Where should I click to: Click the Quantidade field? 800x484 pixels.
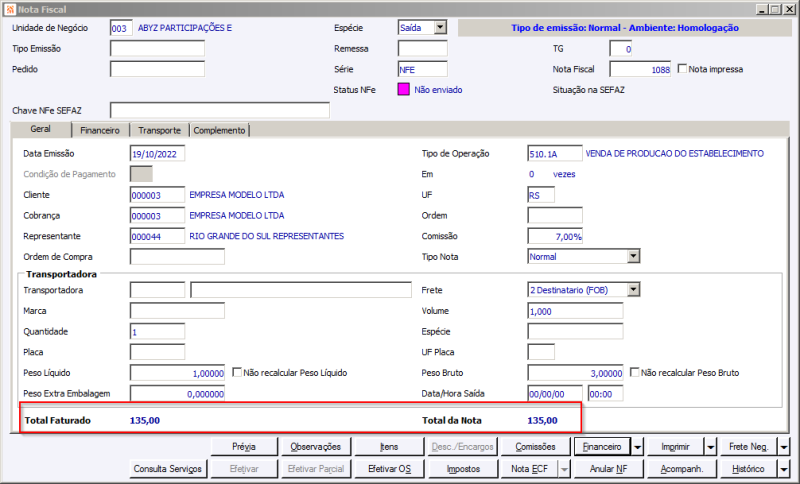157,332
